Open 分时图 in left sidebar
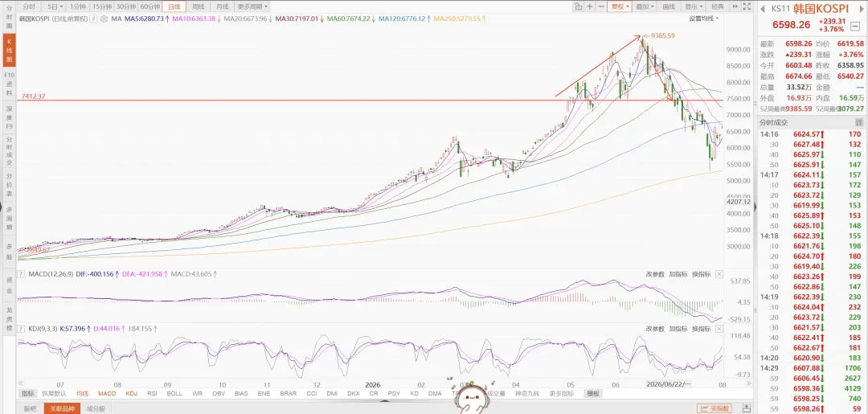Screen dimensions: 868x414 9,16
